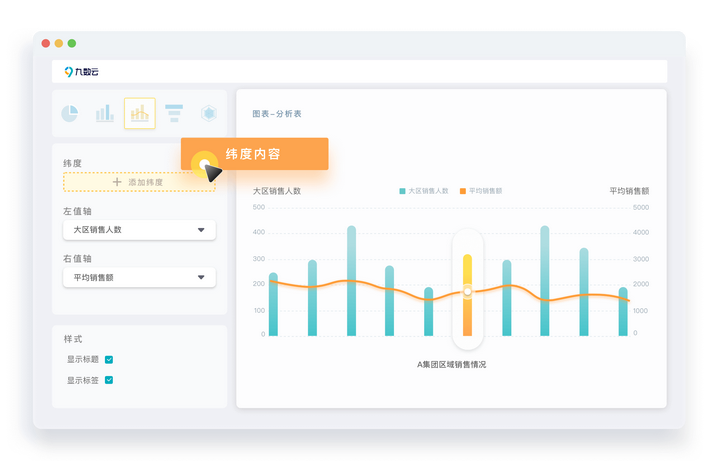This screenshot has width=720, height=461.
Task: Select the combined bar-line chart icon
Action: tap(140, 113)
